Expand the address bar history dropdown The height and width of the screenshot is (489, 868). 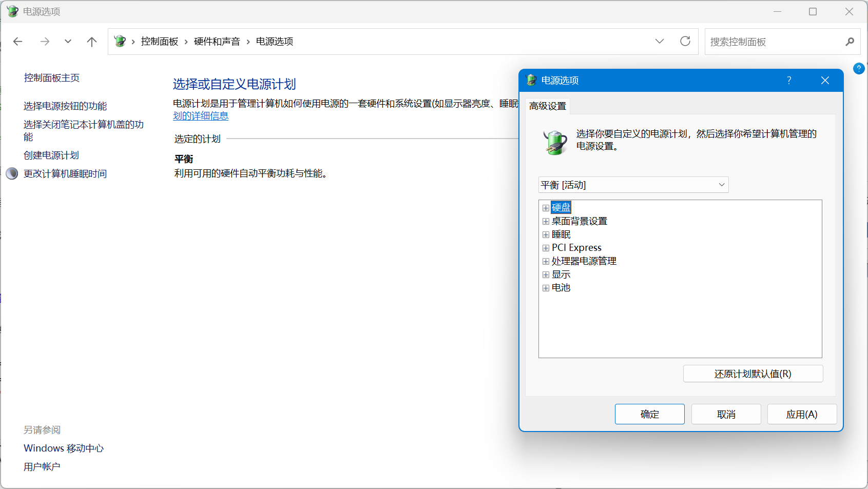point(660,41)
